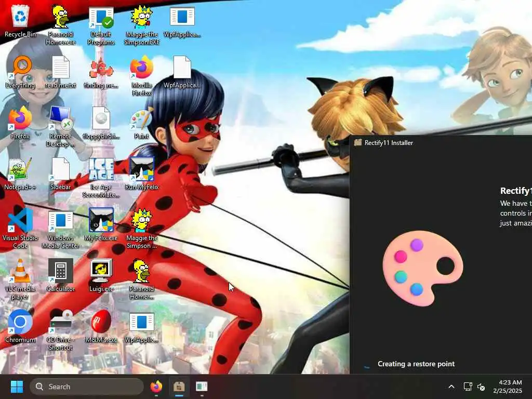
Task: Open the Sidebar shortcut
Action: (x=60, y=174)
